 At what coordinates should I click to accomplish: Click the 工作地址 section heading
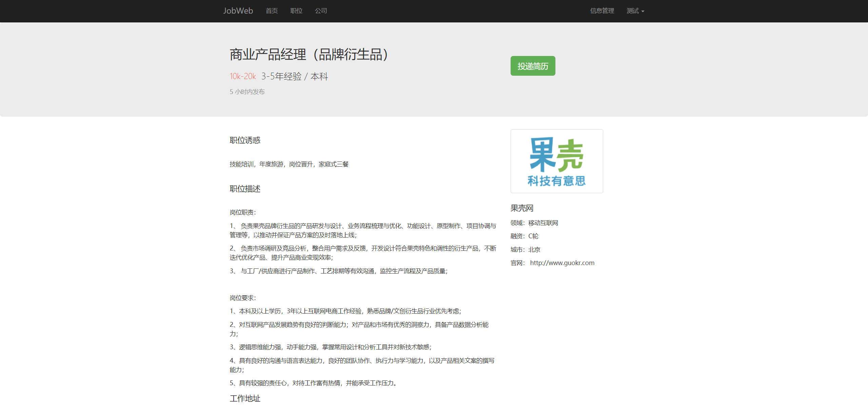pyautogui.click(x=245, y=398)
